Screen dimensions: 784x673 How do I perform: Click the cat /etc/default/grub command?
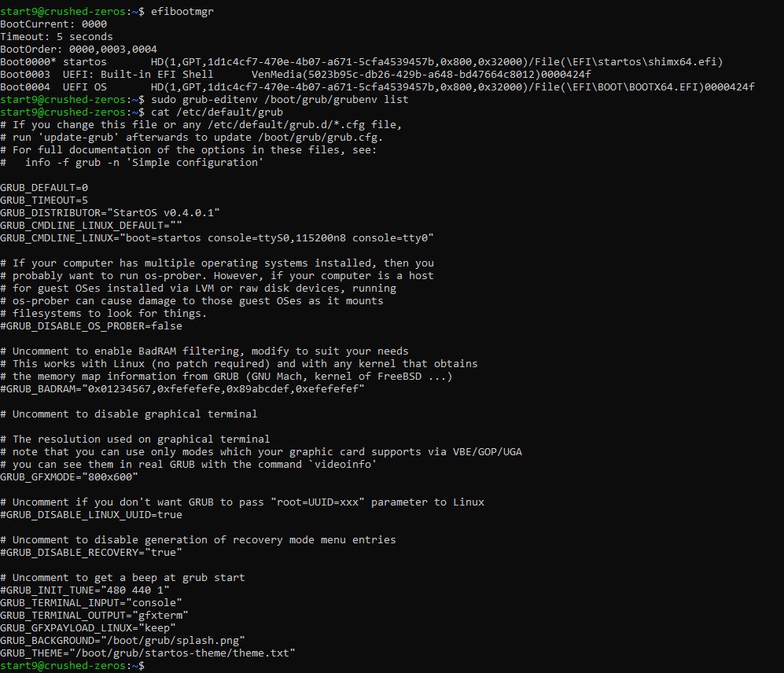(x=217, y=112)
